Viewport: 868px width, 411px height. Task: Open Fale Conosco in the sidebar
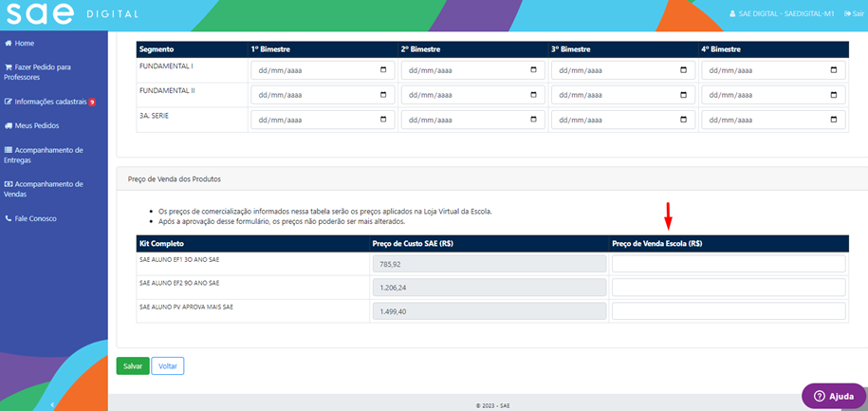coord(30,219)
